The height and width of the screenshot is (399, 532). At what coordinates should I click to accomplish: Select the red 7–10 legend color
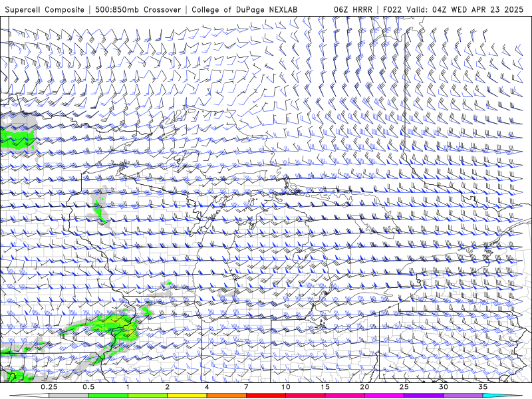pyautogui.click(x=266, y=396)
